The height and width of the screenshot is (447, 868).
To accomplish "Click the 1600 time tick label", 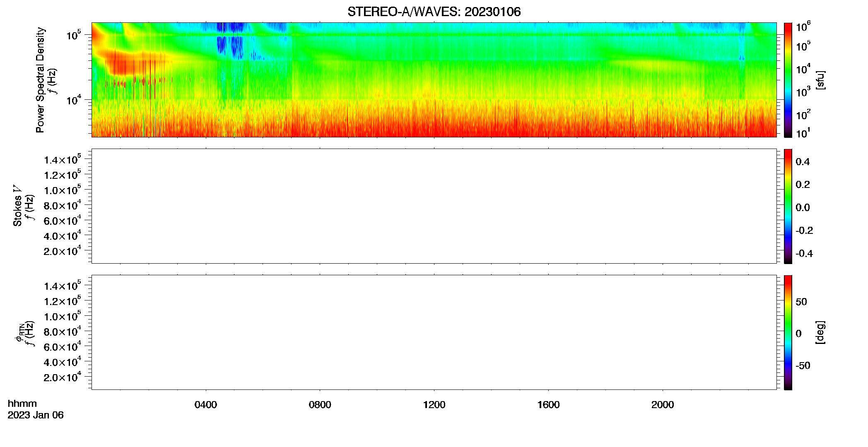I will coord(548,405).
